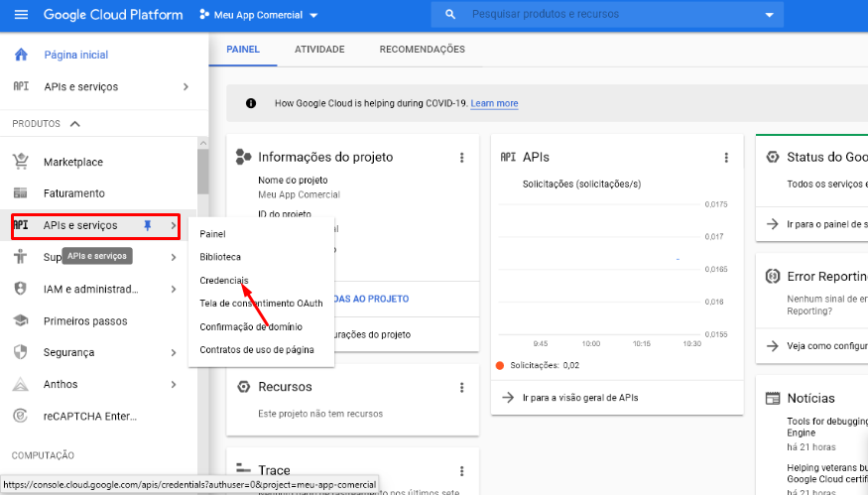Collapse the PRODUTOS section

pos(75,123)
